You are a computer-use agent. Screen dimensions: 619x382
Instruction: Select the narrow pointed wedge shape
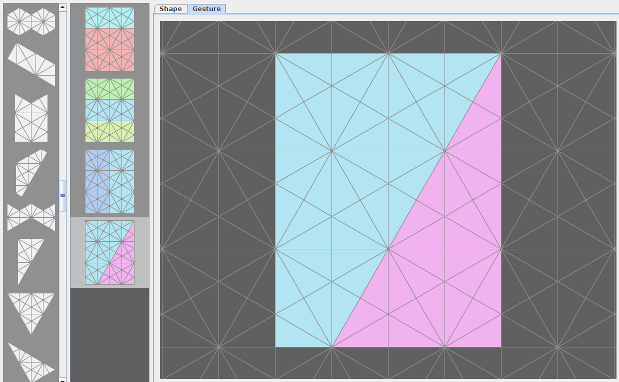30,261
